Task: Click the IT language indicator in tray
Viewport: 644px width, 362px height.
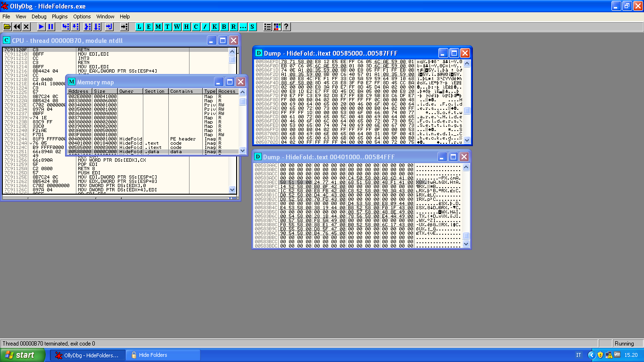Action: pos(578,355)
